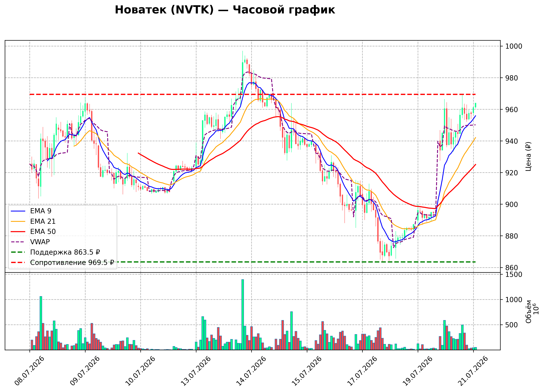Click the 860 price axis tick
This screenshot has height=392, width=545.
(512, 268)
